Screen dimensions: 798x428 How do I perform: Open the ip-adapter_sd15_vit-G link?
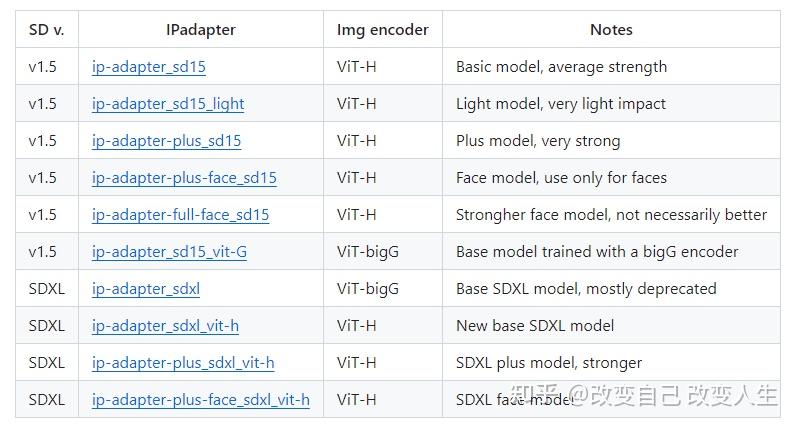coord(169,252)
